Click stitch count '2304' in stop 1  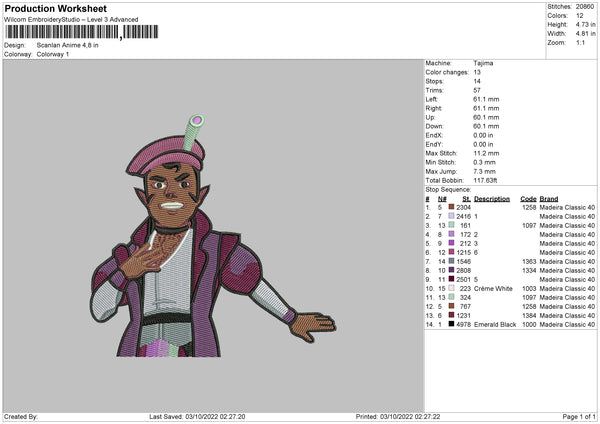coord(463,207)
